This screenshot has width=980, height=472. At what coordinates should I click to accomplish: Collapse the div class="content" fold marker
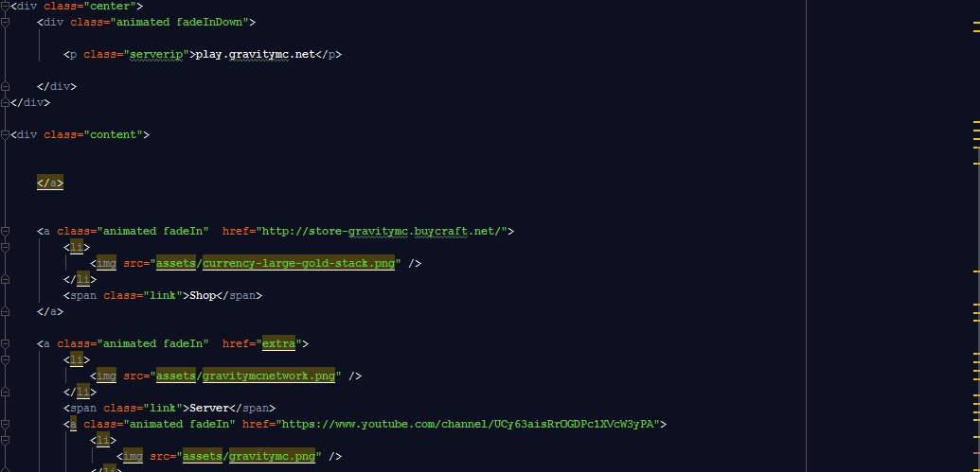tap(5, 135)
